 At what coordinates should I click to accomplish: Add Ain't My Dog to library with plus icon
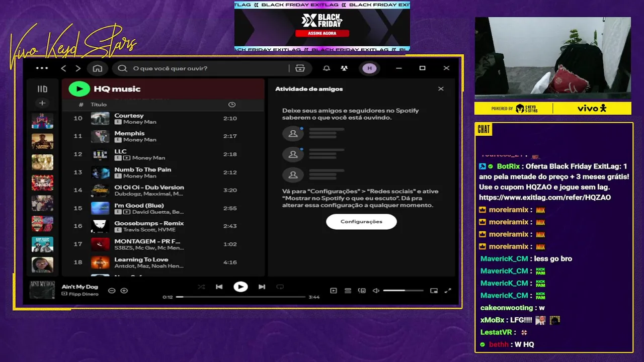pyautogui.click(x=124, y=290)
